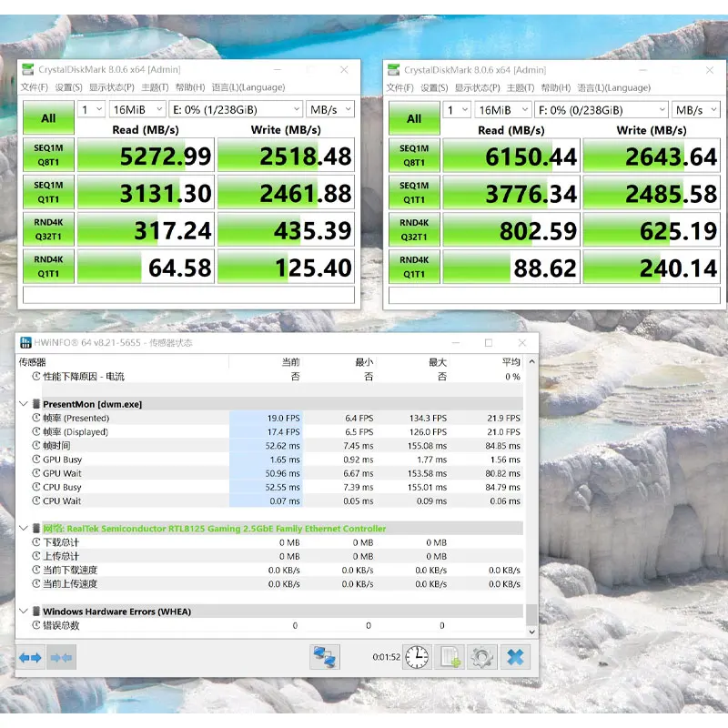Click comment text field in E: window
728x728 pixels.
pos(188,295)
